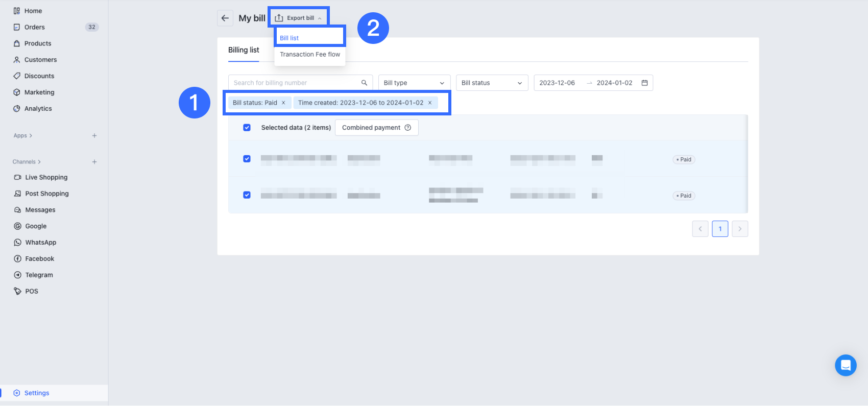Toggle the select all bills checkbox
The height and width of the screenshot is (406, 868).
pos(247,128)
